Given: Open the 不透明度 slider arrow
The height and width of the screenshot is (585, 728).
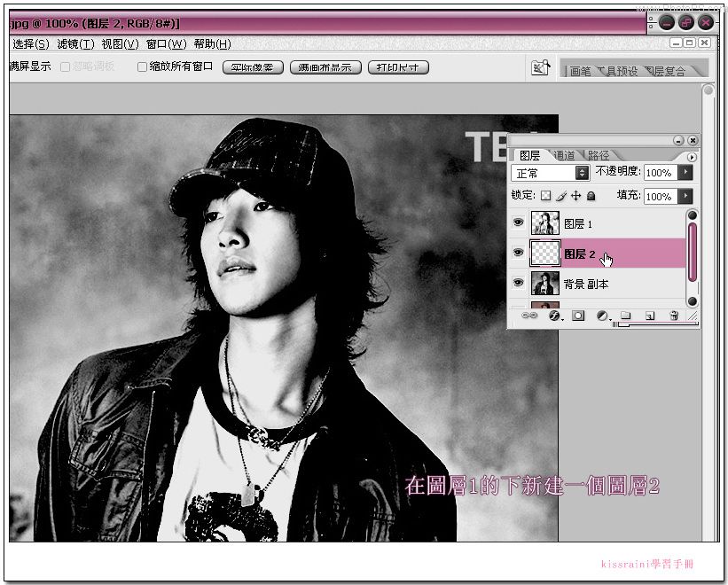Looking at the screenshot, I should [x=685, y=173].
